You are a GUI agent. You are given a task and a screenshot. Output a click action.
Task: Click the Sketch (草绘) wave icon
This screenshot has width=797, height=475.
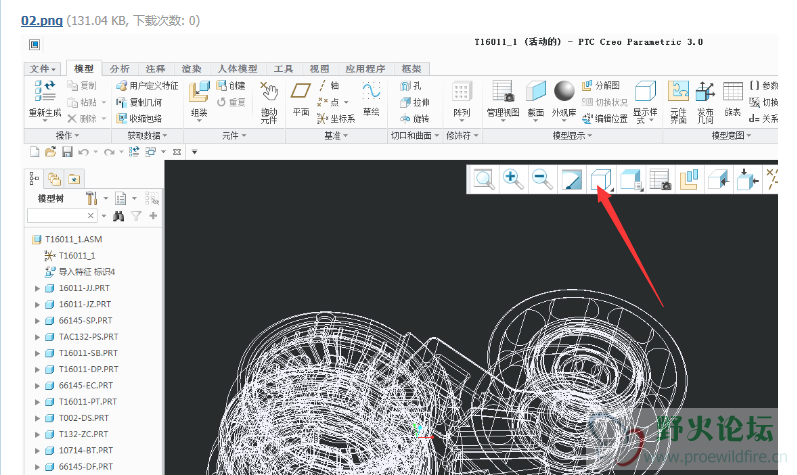[371, 91]
